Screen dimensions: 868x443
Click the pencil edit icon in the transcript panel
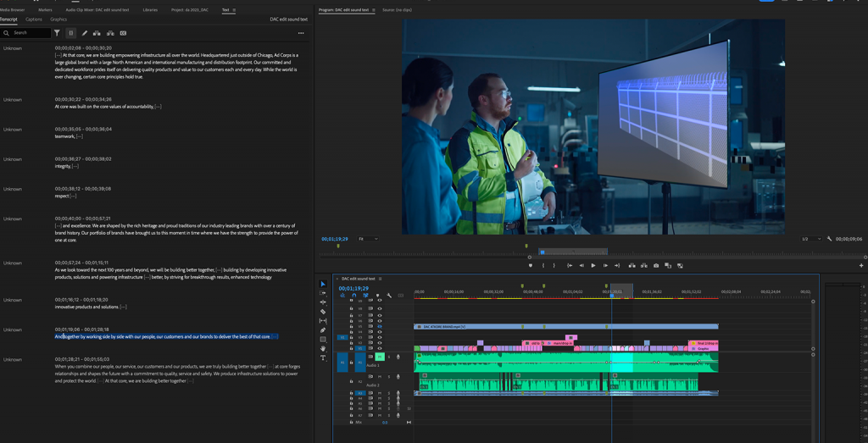click(x=85, y=33)
